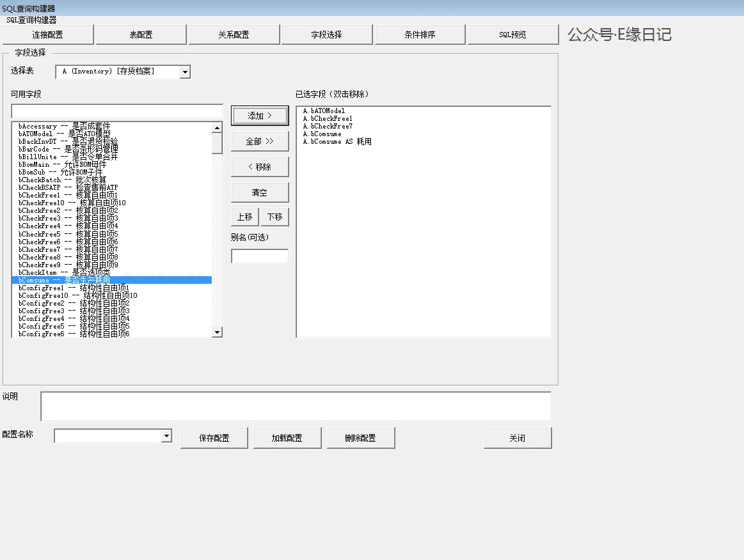
Task: Click the 说明 description text box
Action: 296,407
